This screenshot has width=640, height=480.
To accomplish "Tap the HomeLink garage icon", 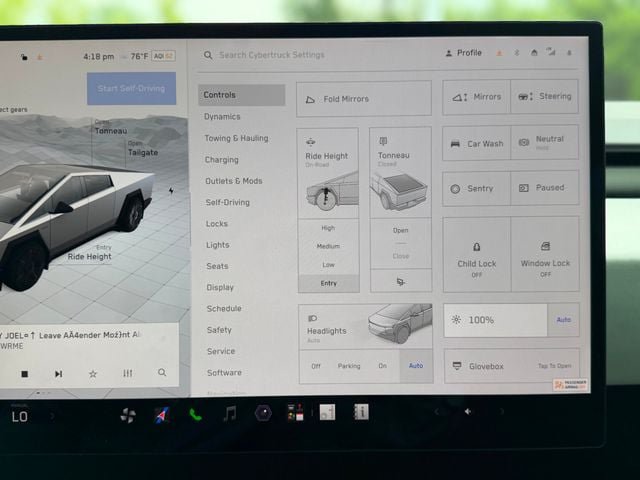I will click(x=534, y=52).
